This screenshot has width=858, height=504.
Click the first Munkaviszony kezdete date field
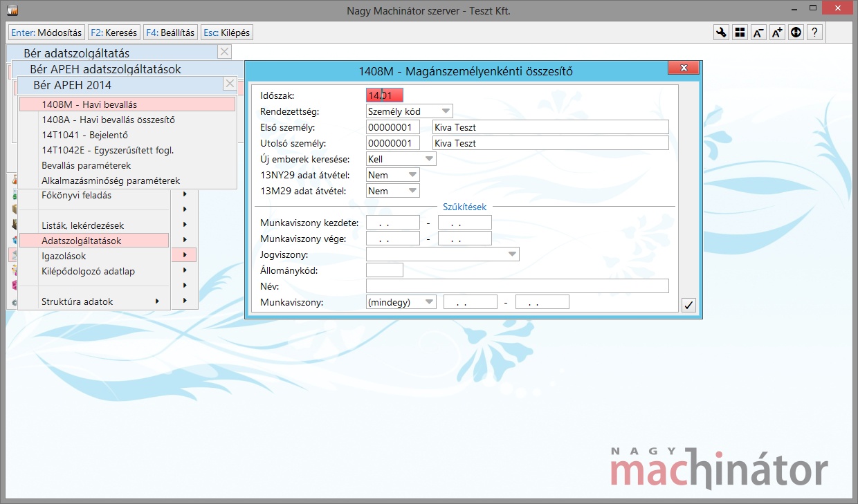click(x=393, y=223)
